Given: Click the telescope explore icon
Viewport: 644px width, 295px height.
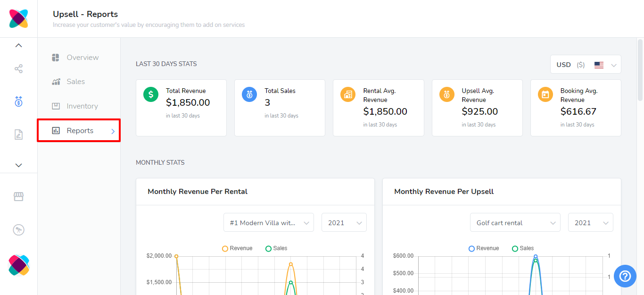Looking at the screenshot, I should (18, 230).
